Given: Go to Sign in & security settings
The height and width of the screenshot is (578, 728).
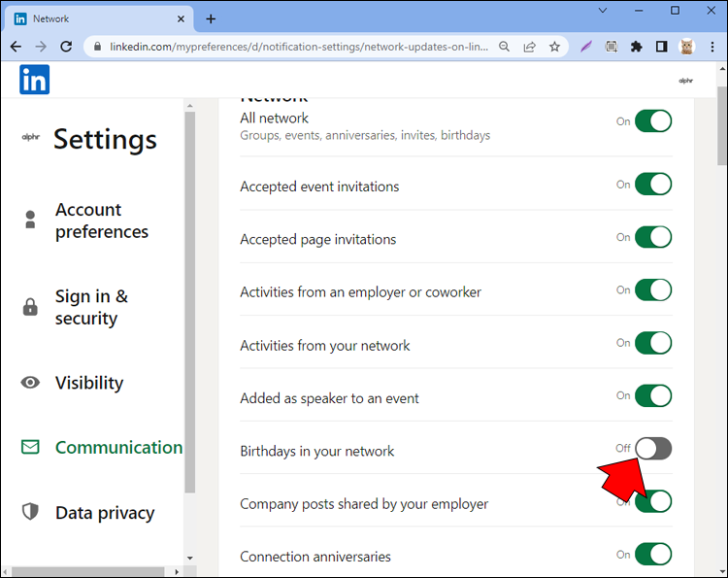Looking at the screenshot, I should [x=91, y=307].
